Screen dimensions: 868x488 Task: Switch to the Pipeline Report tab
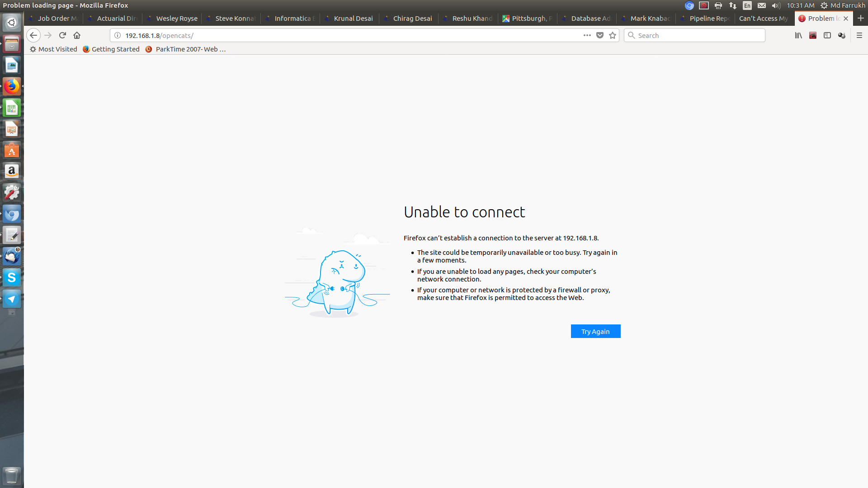click(x=708, y=19)
